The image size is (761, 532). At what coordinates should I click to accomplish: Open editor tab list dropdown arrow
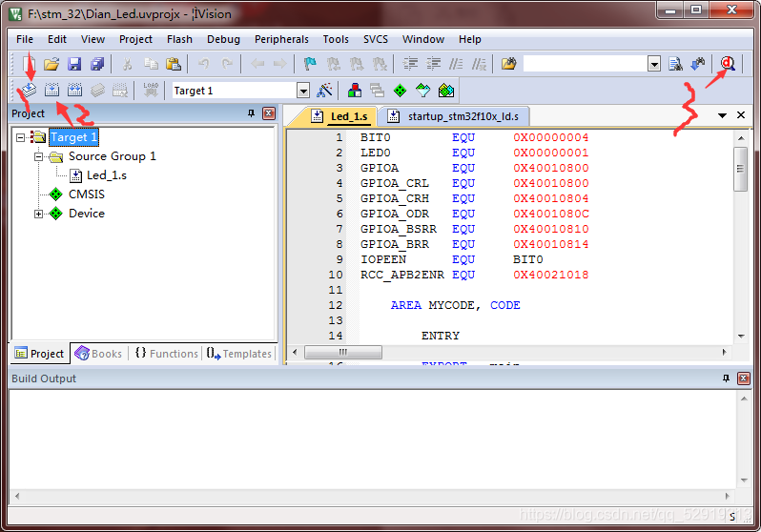point(722,115)
